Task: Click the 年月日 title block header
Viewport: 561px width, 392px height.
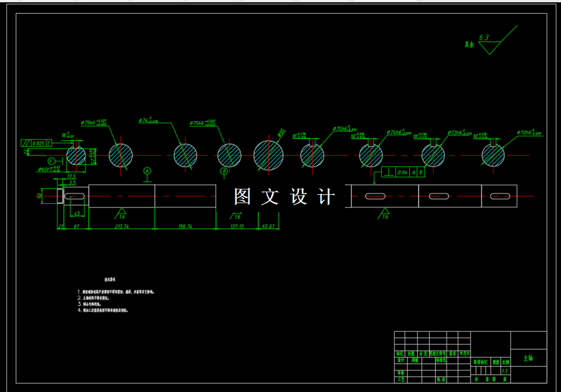Action: click(x=464, y=354)
